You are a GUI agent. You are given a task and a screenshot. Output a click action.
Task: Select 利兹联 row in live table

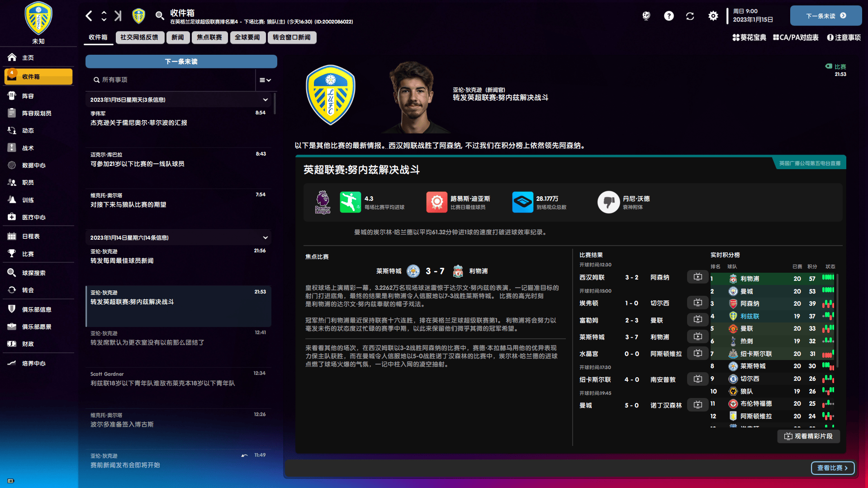pos(773,316)
